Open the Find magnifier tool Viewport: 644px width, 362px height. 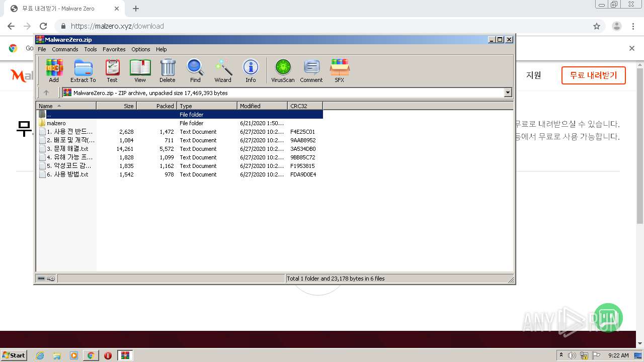[x=195, y=70]
